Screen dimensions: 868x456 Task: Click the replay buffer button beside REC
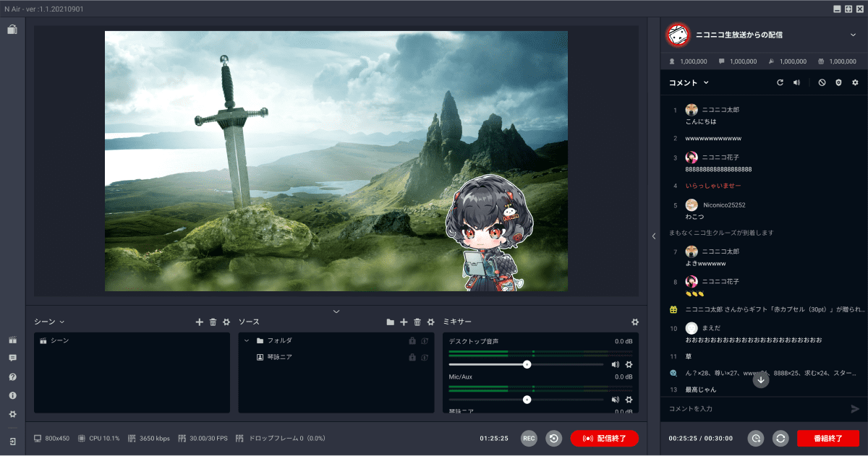(x=554, y=438)
